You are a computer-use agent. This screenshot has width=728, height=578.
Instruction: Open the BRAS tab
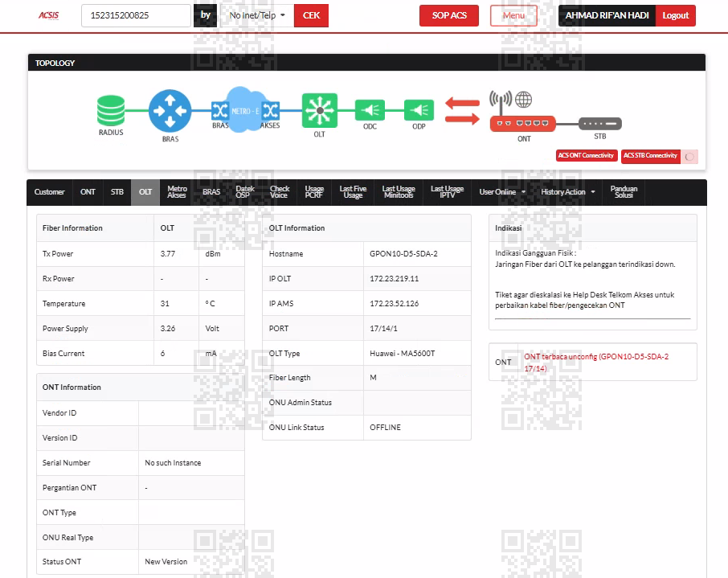tap(211, 192)
